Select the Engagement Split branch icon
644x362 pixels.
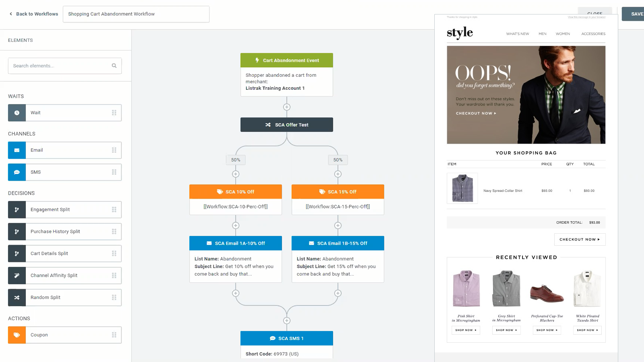click(x=17, y=210)
